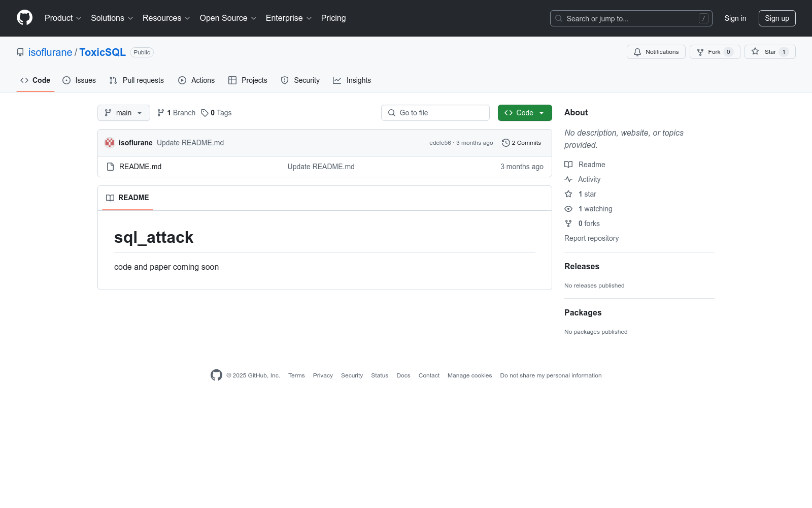Click the isoflurane commit author name
Screen dimensions: 812x508
(x=136, y=143)
